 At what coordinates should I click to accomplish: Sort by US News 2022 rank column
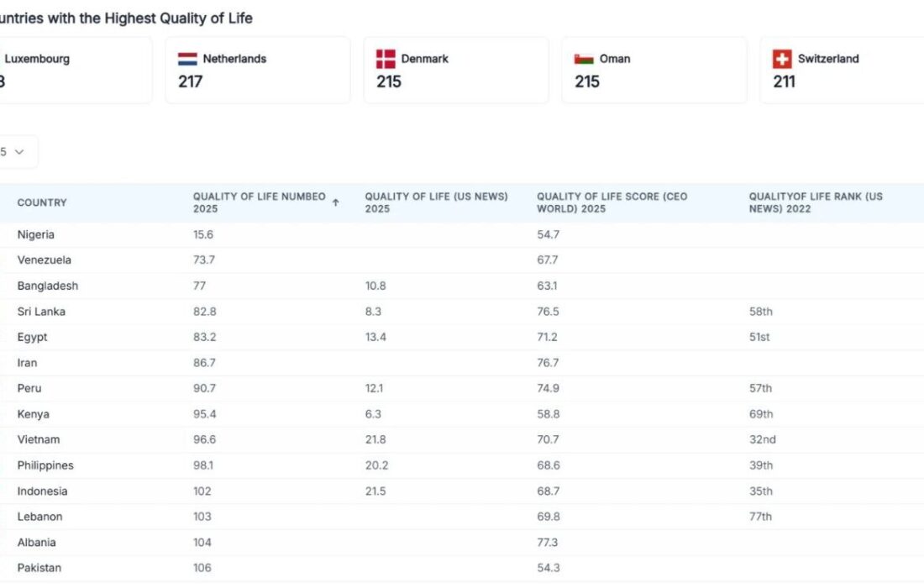tap(816, 202)
